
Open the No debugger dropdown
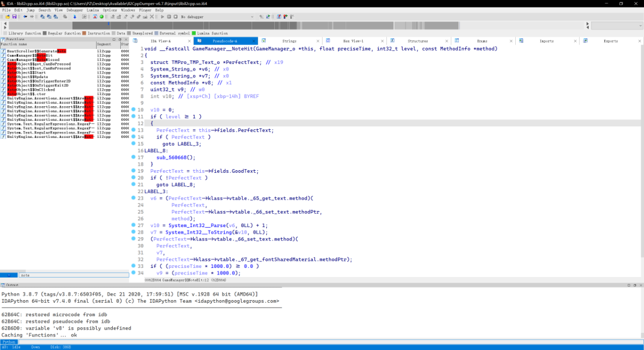pyautogui.click(x=217, y=17)
